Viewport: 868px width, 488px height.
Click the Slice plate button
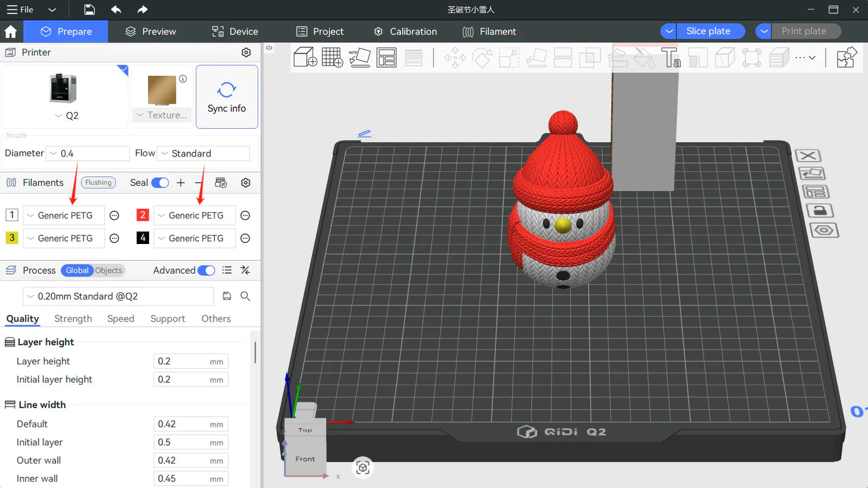pos(710,31)
